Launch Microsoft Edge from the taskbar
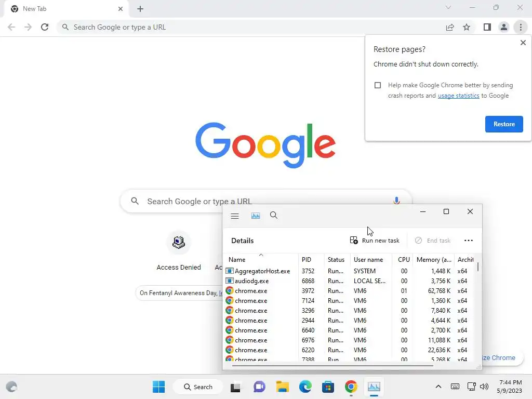The width and height of the screenshot is (532, 399). tap(305, 387)
